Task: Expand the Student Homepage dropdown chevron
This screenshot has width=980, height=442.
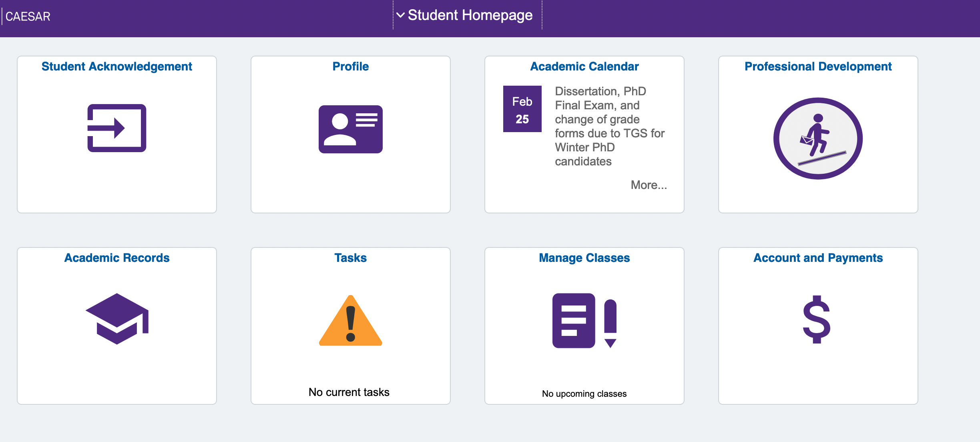Action: [400, 15]
